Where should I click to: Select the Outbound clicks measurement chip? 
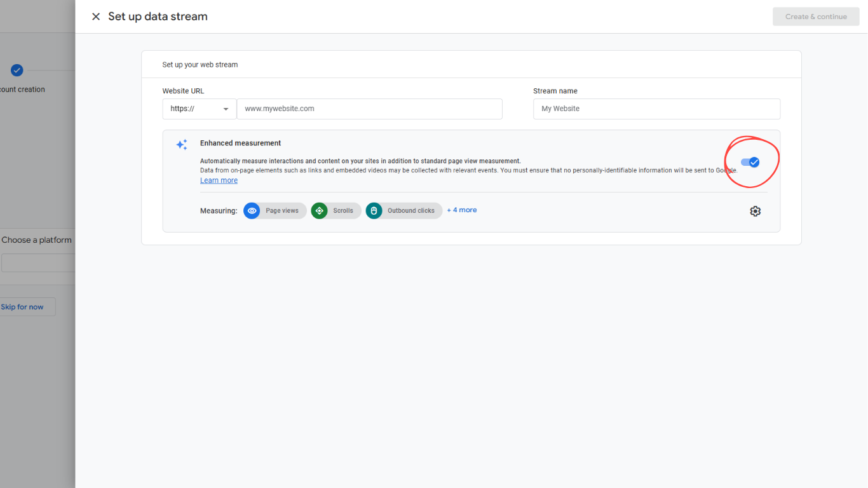pyautogui.click(x=404, y=210)
